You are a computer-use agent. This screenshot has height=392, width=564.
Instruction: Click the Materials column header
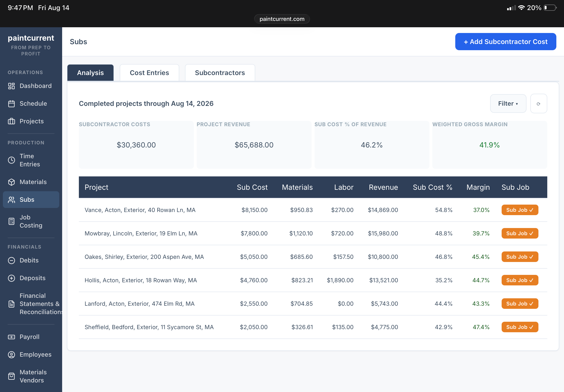point(297,187)
